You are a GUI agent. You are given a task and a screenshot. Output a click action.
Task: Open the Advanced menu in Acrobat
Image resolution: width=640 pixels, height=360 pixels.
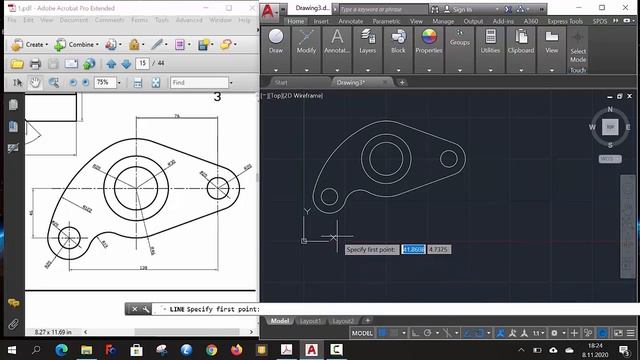coord(189,20)
